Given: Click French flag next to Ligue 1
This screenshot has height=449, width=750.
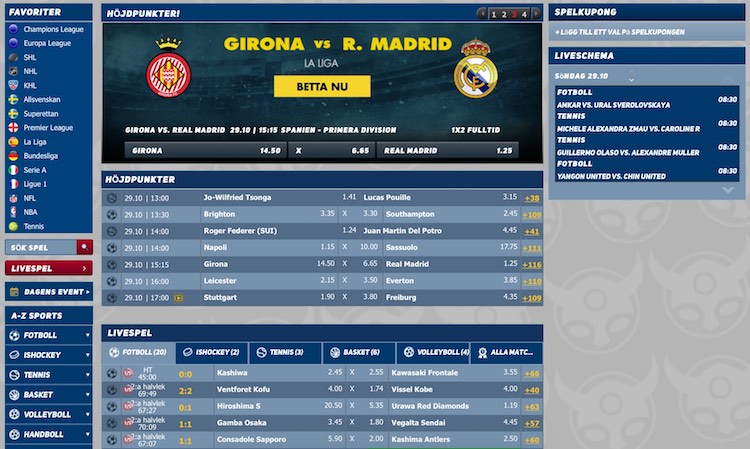Looking at the screenshot, I should (x=13, y=184).
